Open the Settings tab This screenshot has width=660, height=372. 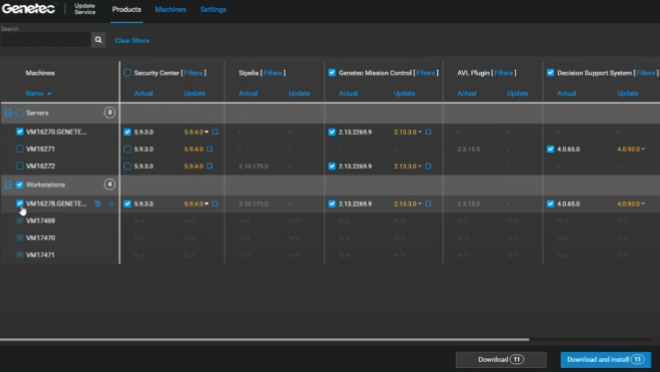click(213, 9)
